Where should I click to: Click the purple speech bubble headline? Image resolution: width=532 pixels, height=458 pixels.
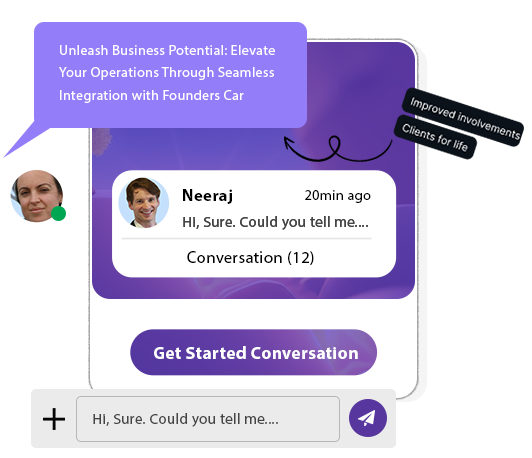click(x=167, y=73)
